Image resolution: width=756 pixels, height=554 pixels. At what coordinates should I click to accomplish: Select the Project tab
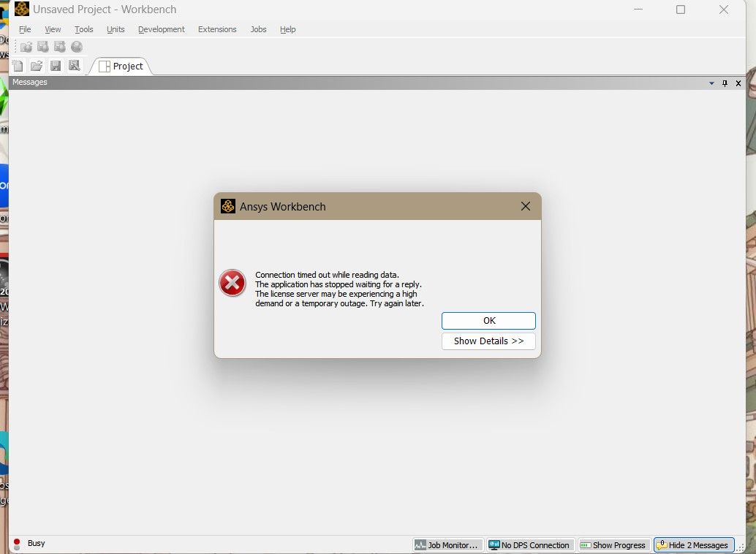(121, 66)
